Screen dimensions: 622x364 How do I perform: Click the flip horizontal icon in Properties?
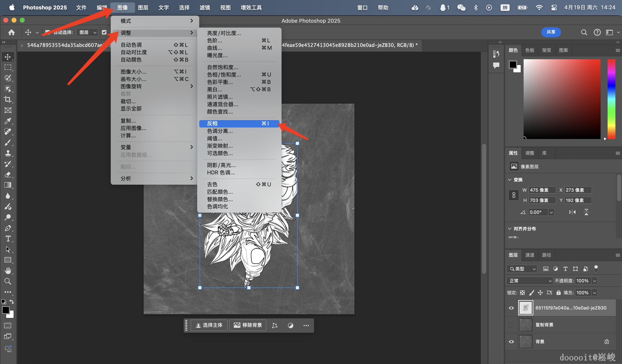(x=572, y=212)
